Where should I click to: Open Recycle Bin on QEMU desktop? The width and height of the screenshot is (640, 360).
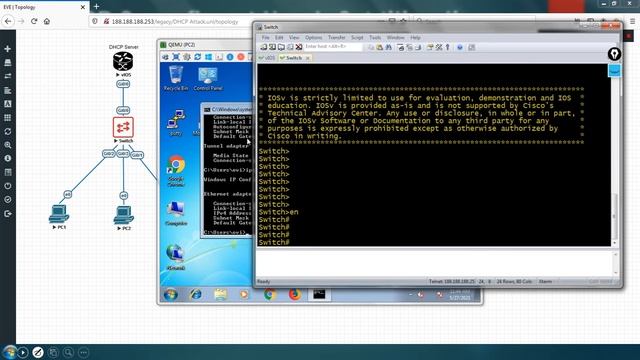[x=176, y=78]
